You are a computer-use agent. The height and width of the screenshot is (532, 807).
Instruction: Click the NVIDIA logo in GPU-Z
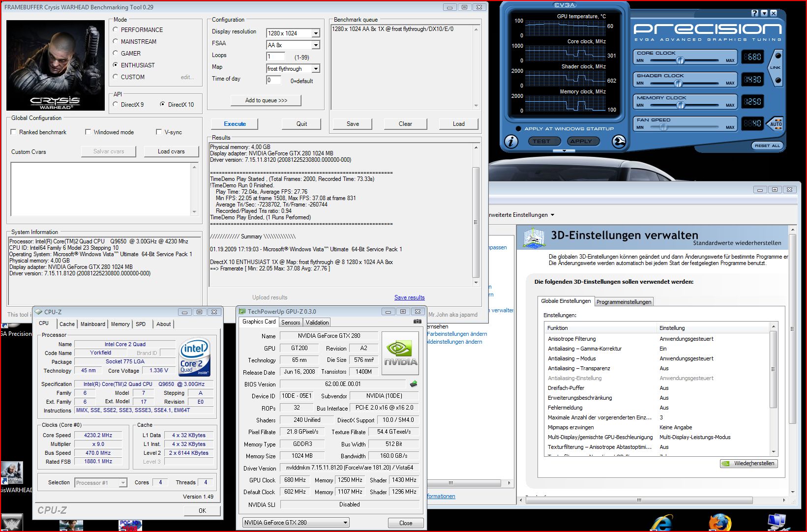[400, 353]
